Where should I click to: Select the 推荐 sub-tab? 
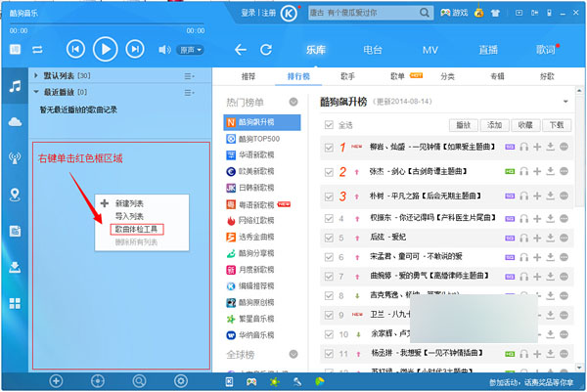point(248,76)
